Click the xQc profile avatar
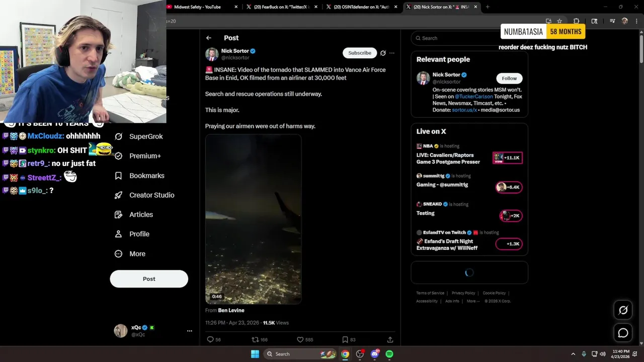The image size is (644, 362). click(x=121, y=331)
